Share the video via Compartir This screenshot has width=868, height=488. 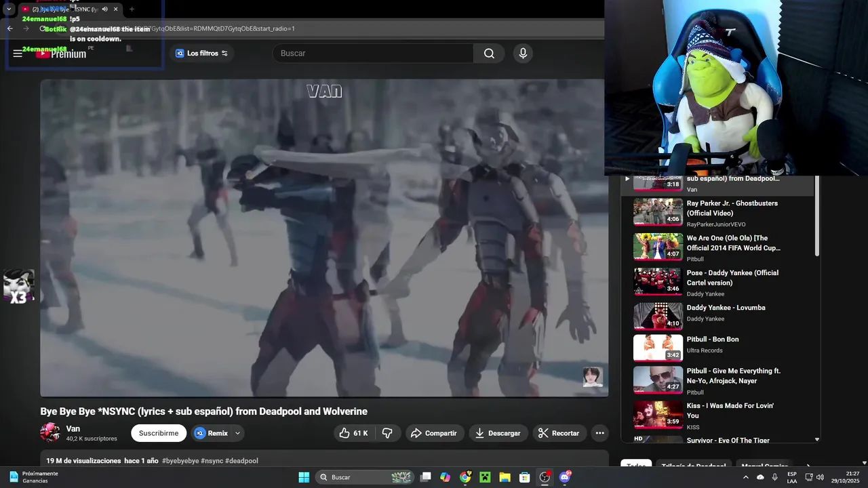[435, 433]
